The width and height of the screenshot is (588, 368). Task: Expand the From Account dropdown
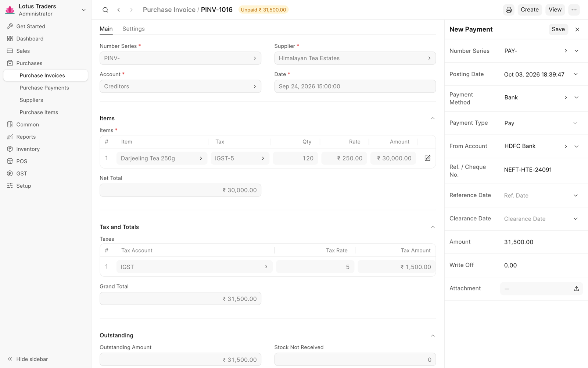tap(576, 146)
